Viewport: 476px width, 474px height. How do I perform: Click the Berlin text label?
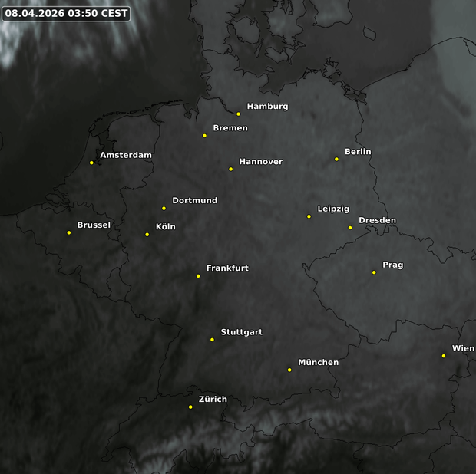[358, 152]
